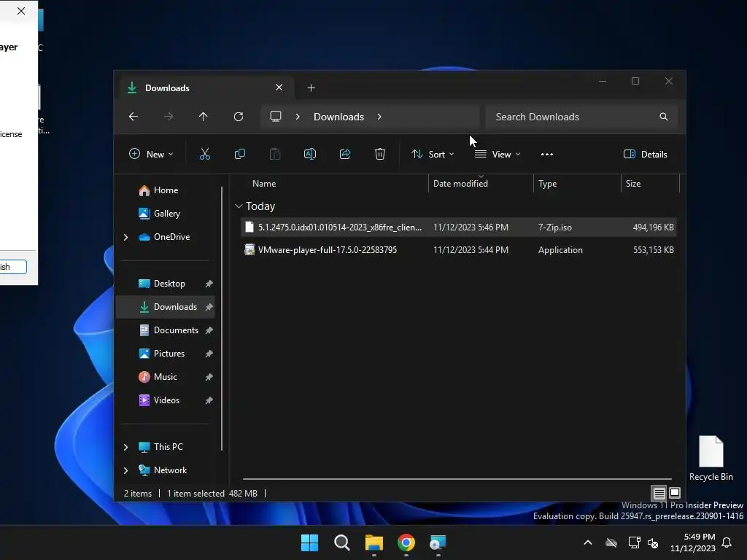Image resolution: width=747 pixels, height=560 pixels.
Task: Click the VMware installer taskbar icon
Action: [x=438, y=542]
